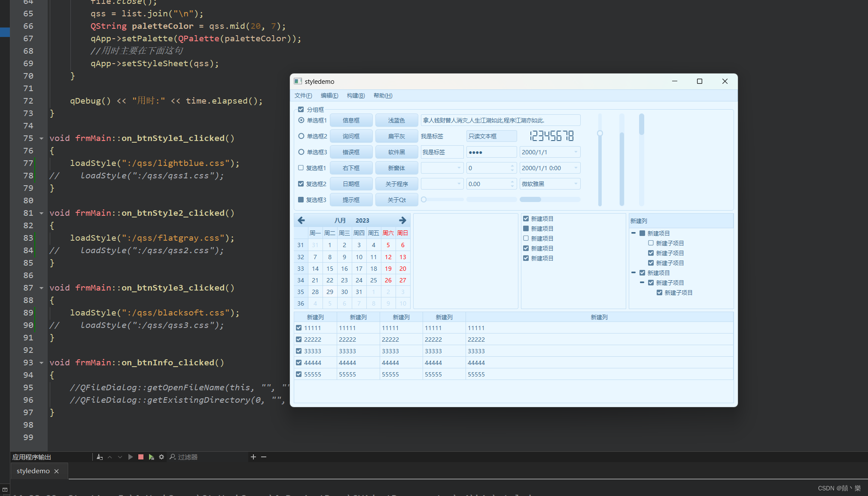
Task: Select the 单选框2 radio button
Action: point(301,136)
